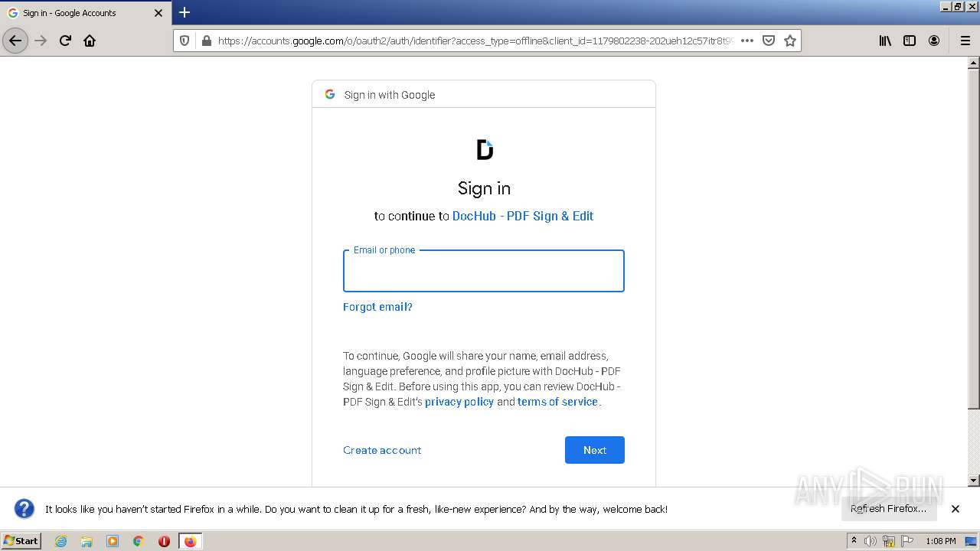Toggle the sidebars view icon

[910, 41]
